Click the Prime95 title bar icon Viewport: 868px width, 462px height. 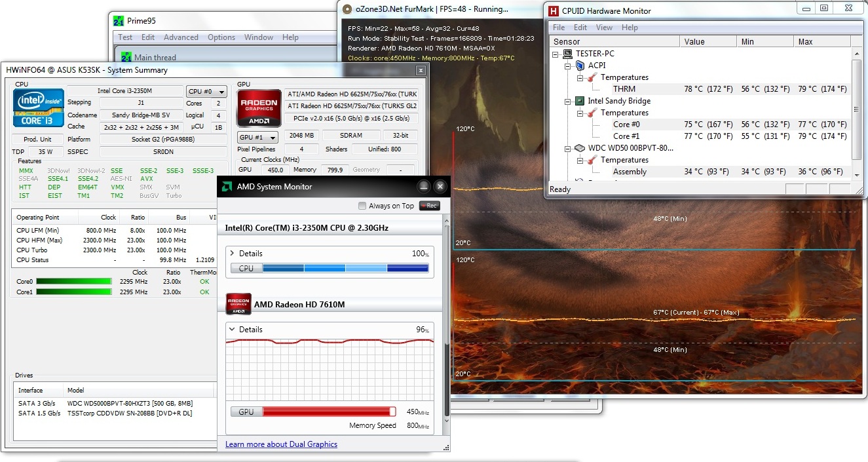(x=119, y=20)
